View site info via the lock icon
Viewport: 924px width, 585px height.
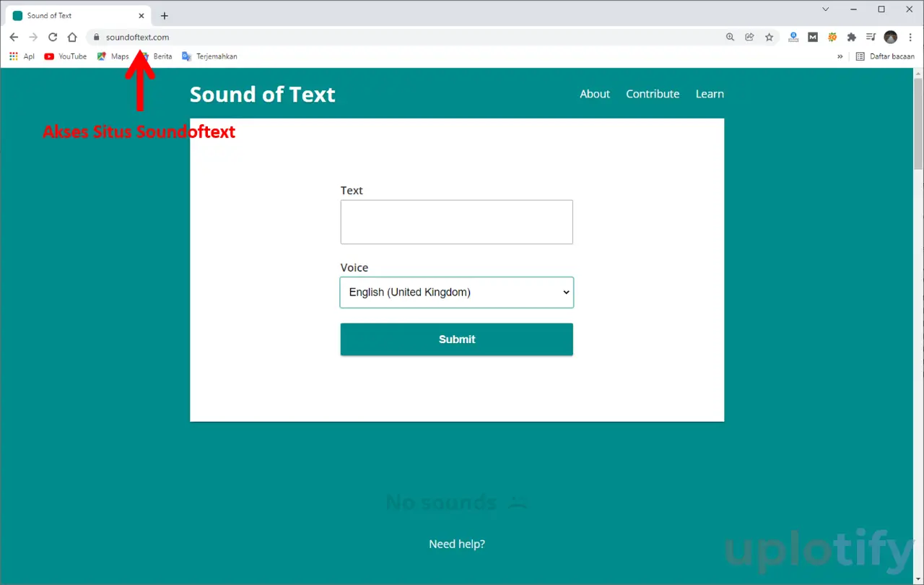95,37
